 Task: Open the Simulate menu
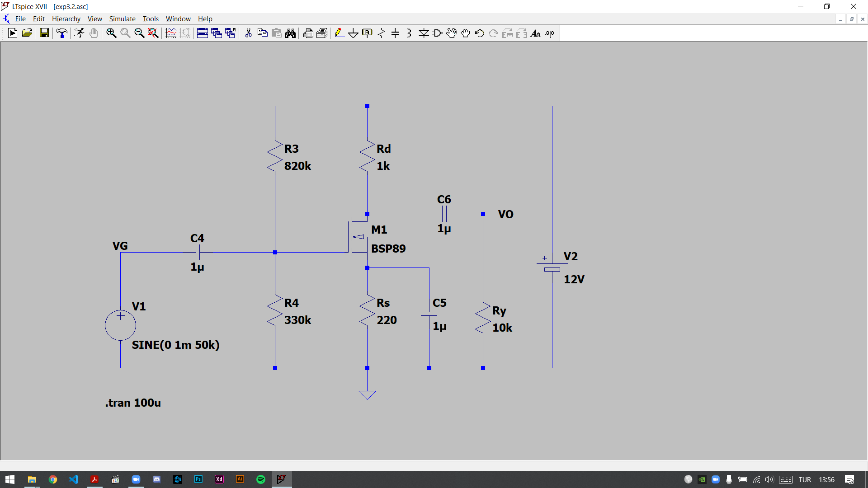tap(122, 19)
